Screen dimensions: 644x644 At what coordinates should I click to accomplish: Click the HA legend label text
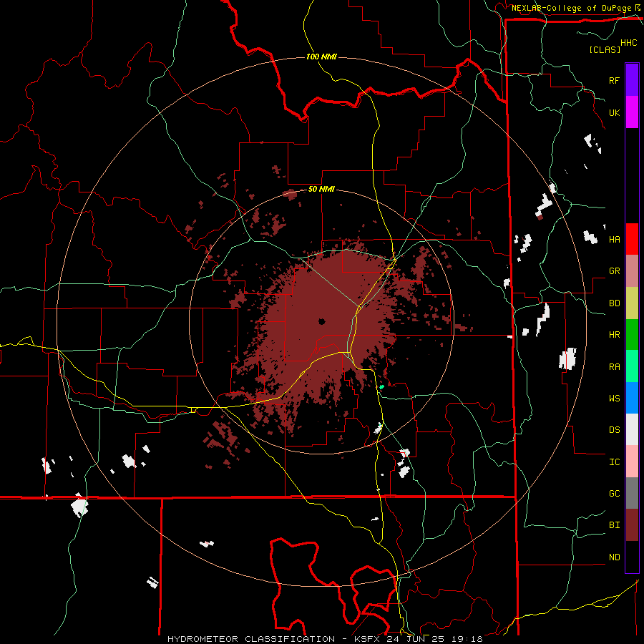(x=614, y=239)
